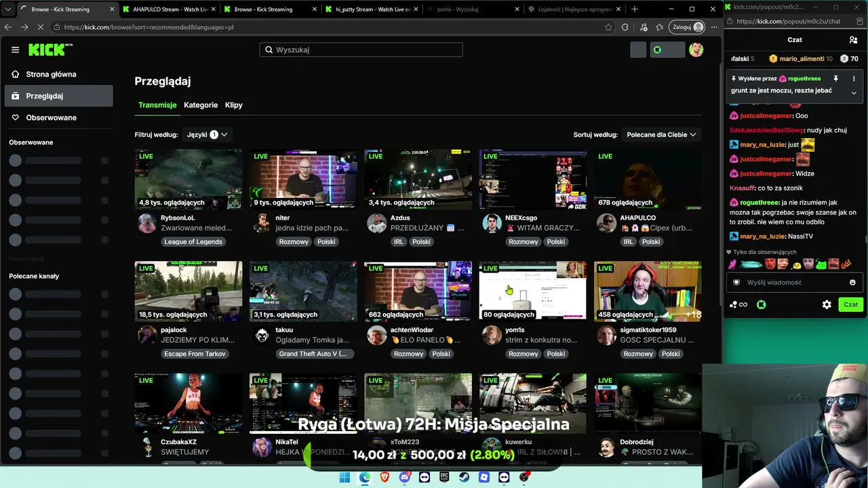The image size is (868, 488).
Task: Open the Kick hamburger sidebar menu
Action: click(x=15, y=49)
